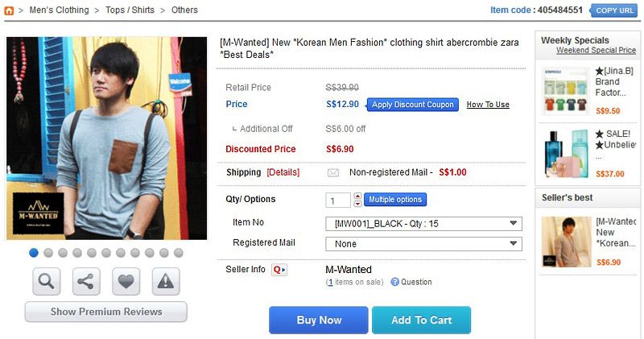Go to Tops / Shirts breadcrumb
This screenshot has height=339, width=644.
click(132, 10)
